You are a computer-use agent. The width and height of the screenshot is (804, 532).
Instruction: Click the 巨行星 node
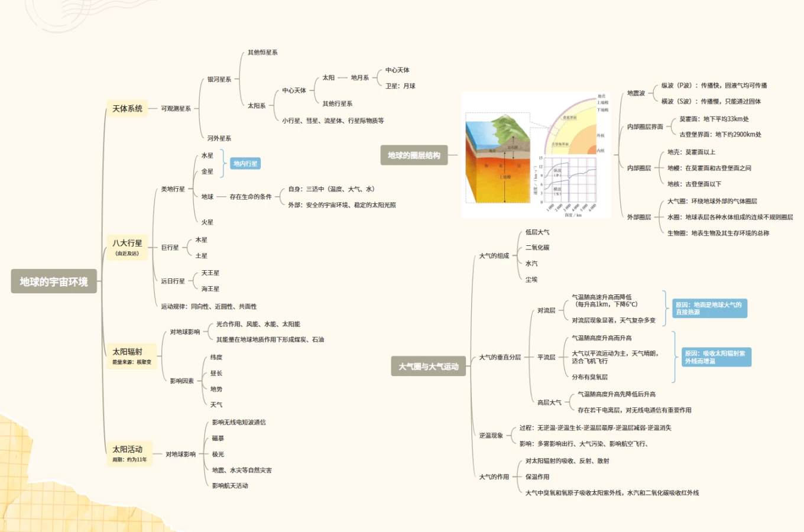pos(170,248)
